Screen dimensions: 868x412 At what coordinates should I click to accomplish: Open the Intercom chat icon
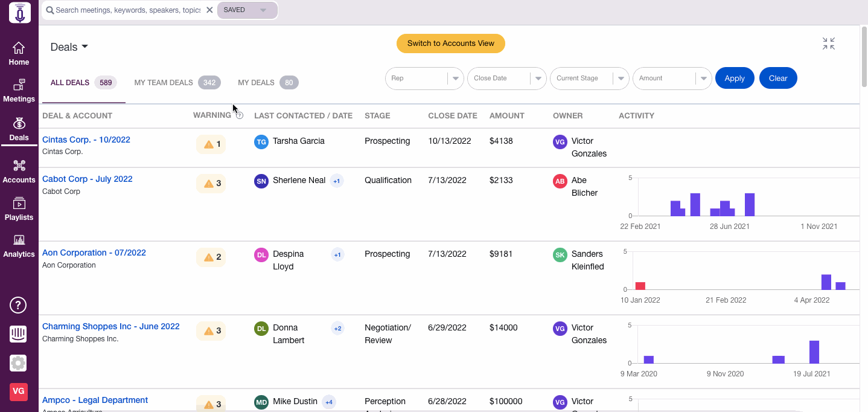(18, 334)
